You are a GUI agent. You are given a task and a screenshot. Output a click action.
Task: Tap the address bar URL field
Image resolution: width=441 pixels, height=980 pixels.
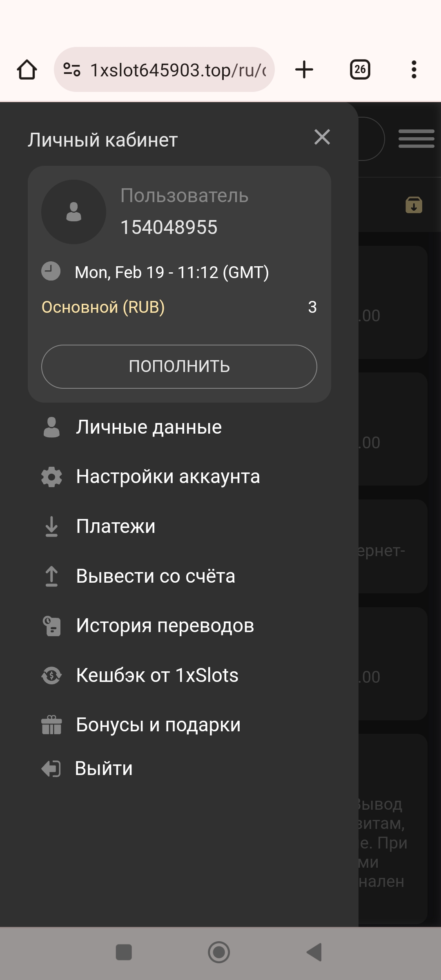178,70
